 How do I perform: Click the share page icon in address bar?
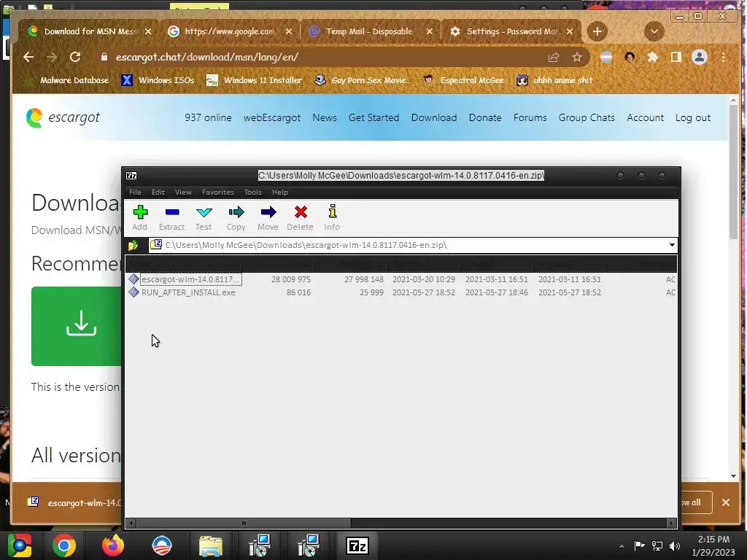554,58
